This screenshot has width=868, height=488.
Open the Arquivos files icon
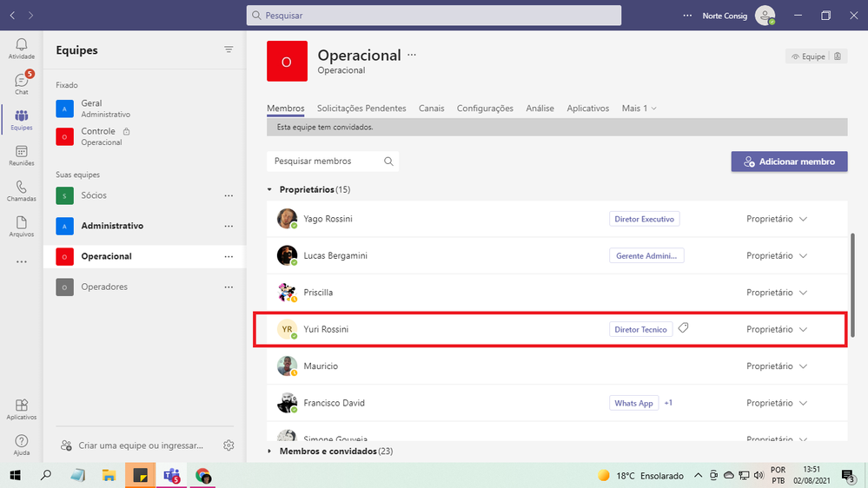pos(21,227)
